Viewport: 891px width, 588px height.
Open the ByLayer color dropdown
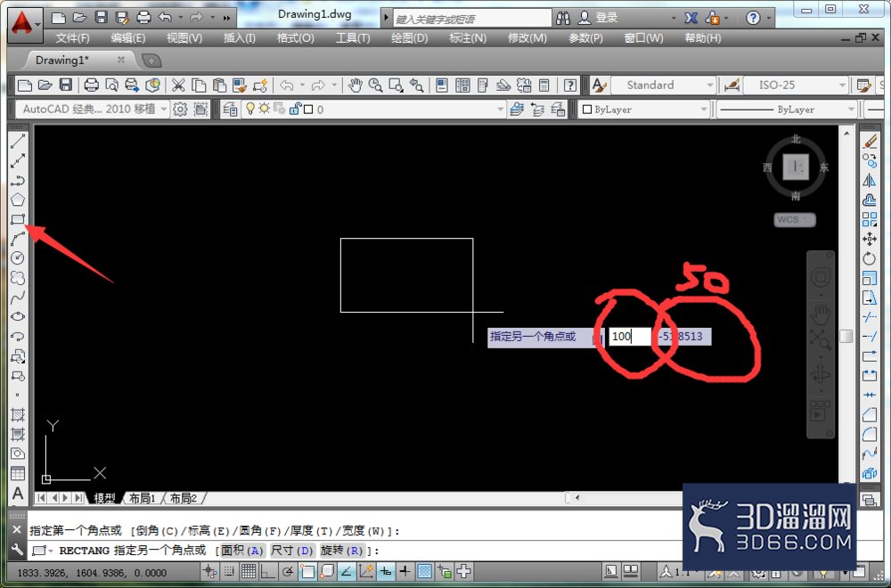pos(644,109)
